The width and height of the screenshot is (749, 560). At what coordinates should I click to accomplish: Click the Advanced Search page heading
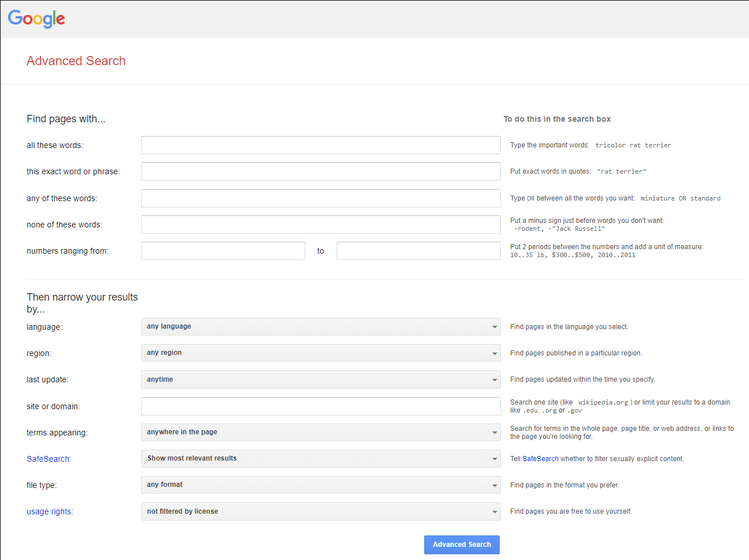click(76, 61)
